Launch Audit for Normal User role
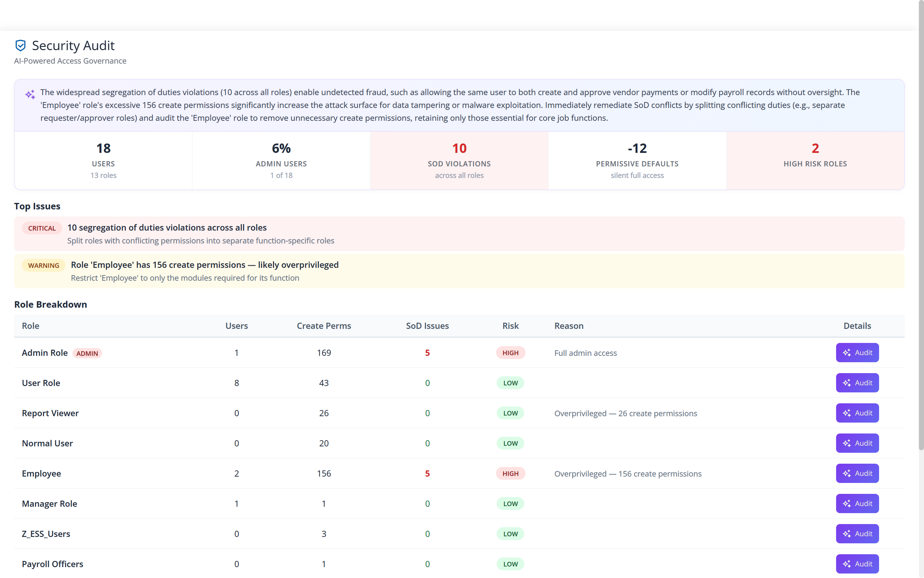Image resolution: width=924 pixels, height=578 pixels. click(857, 443)
